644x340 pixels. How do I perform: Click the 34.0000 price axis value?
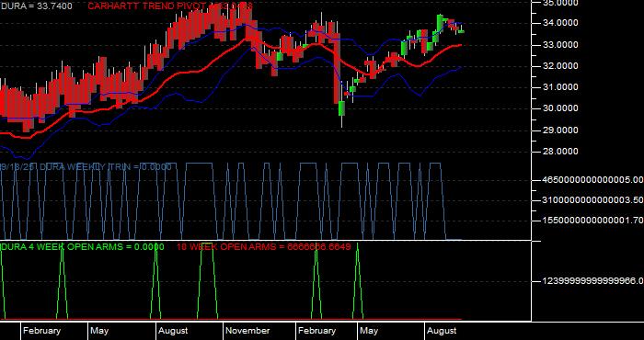pyautogui.click(x=560, y=23)
